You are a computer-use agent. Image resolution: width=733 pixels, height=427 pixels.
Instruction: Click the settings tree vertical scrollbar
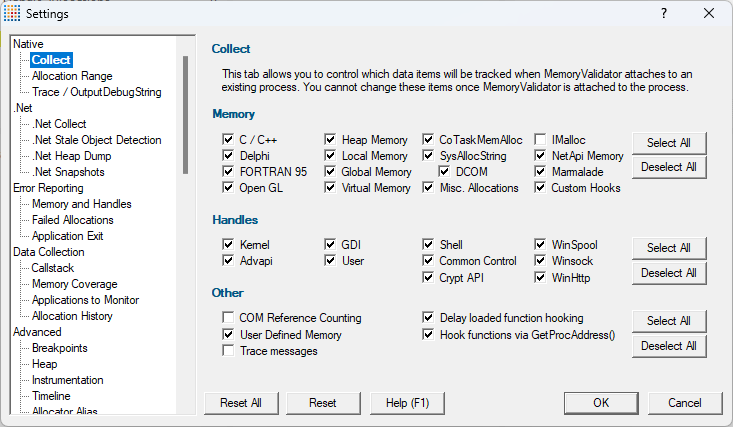coord(186,115)
